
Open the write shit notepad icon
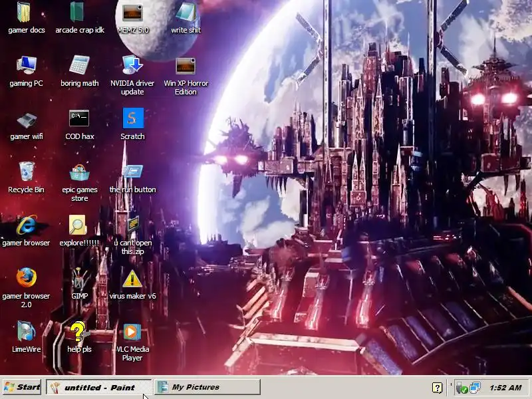click(x=186, y=12)
